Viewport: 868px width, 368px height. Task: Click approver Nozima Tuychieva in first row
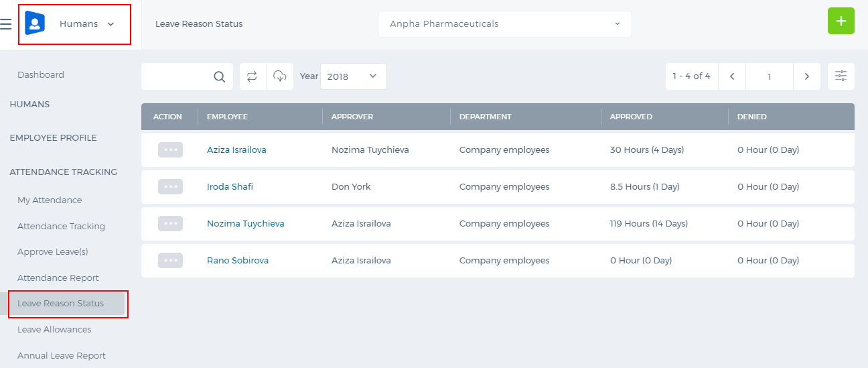tap(370, 150)
